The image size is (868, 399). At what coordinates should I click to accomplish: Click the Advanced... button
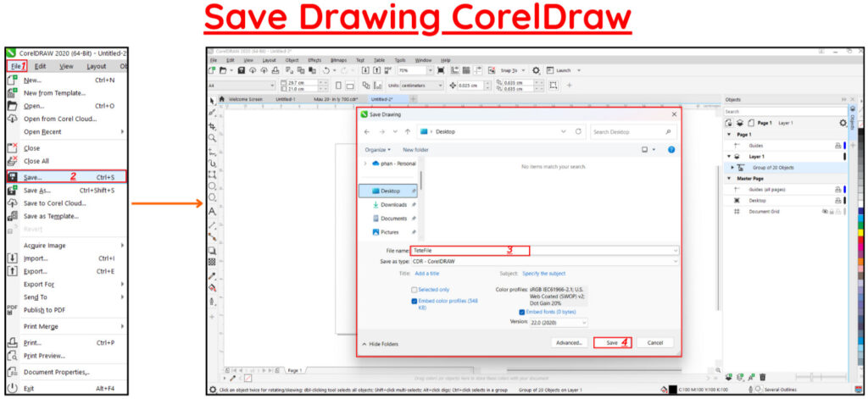(x=570, y=342)
